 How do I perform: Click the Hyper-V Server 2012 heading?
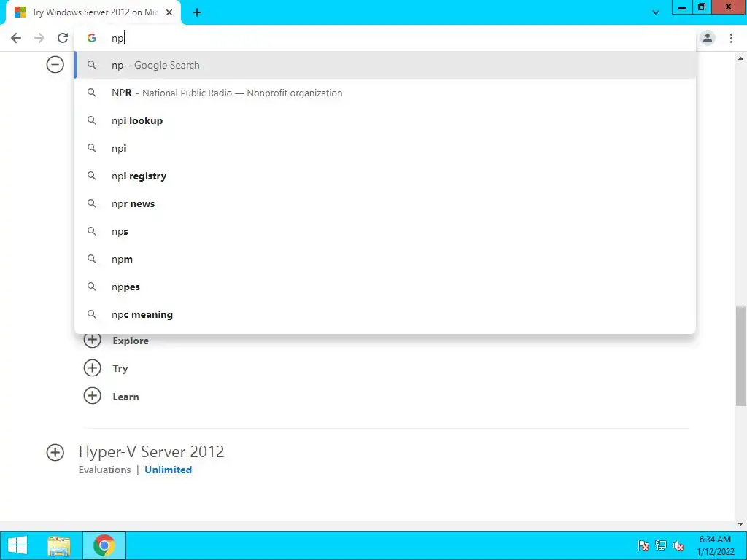point(152,451)
